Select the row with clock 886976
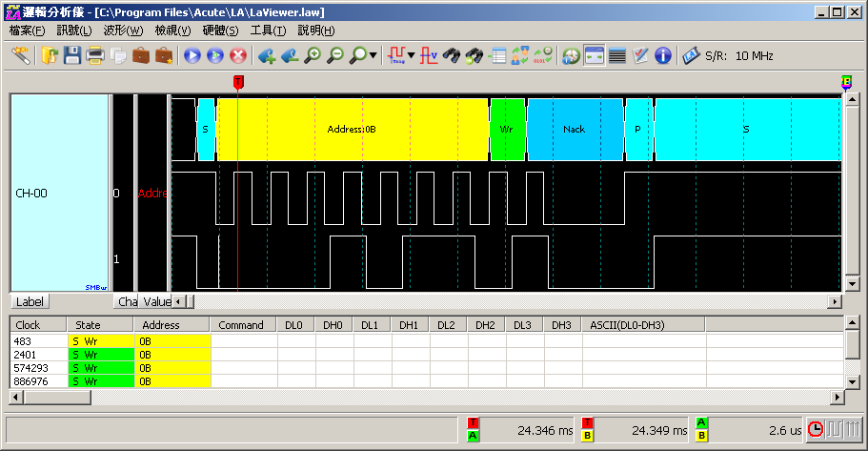 [426, 380]
